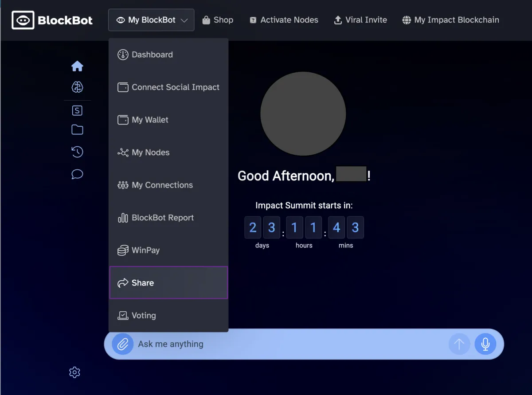Select Dashboard from the dropdown menu

(168, 55)
